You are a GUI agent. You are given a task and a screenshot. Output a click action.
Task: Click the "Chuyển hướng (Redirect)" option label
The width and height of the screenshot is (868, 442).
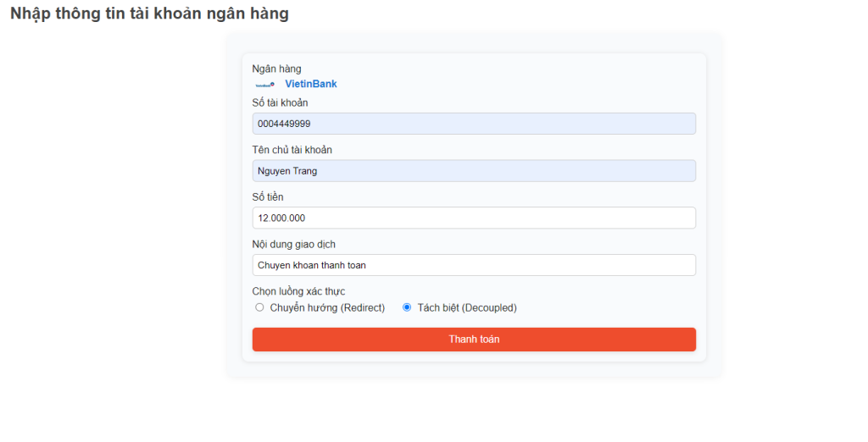[x=327, y=307]
